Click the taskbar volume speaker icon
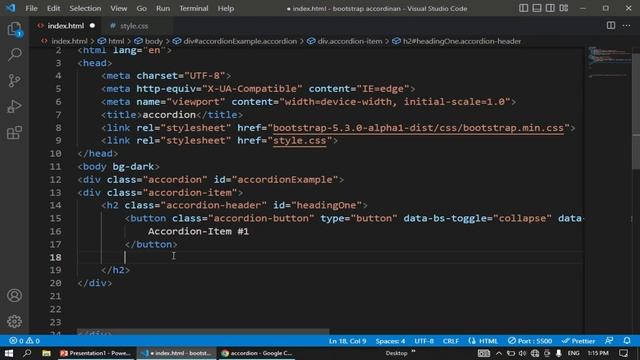 tap(523, 353)
